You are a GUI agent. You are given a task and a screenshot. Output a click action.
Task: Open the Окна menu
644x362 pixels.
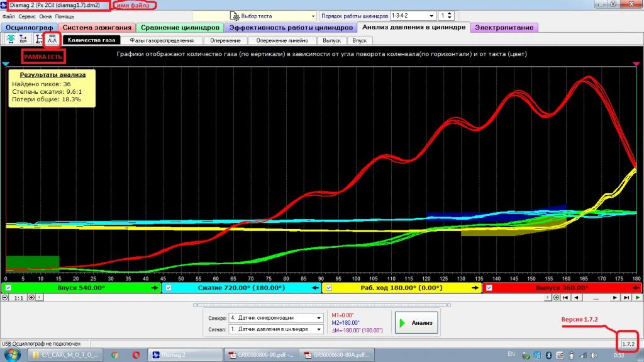coord(45,16)
